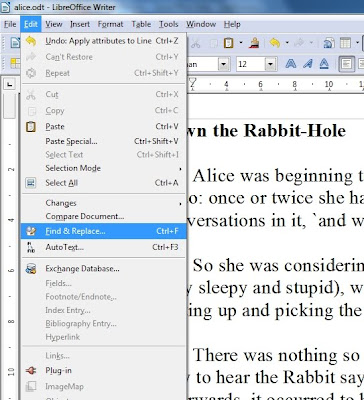The image size is (364, 400).
Task: Open the Window menu
Action: click(201, 24)
